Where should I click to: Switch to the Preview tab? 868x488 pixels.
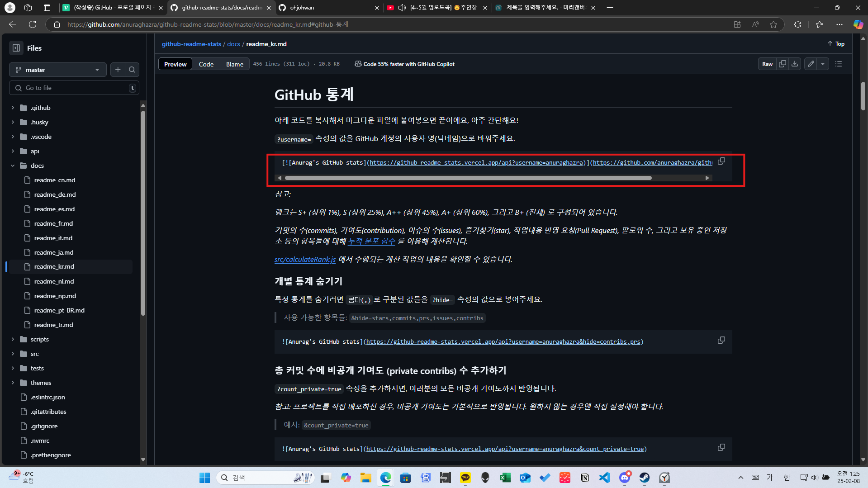click(x=175, y=64)
